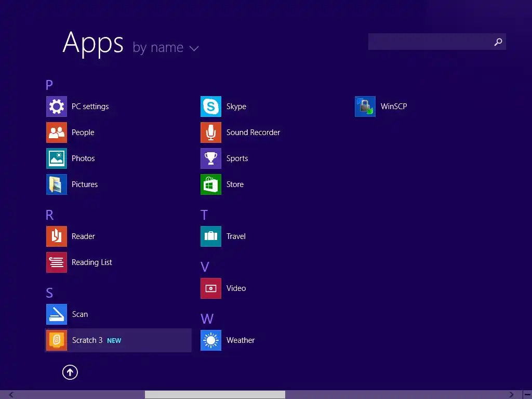Open the Travel suitcase icon
The height and width of the screenshot is (399, 532).
tap(211, 236)
